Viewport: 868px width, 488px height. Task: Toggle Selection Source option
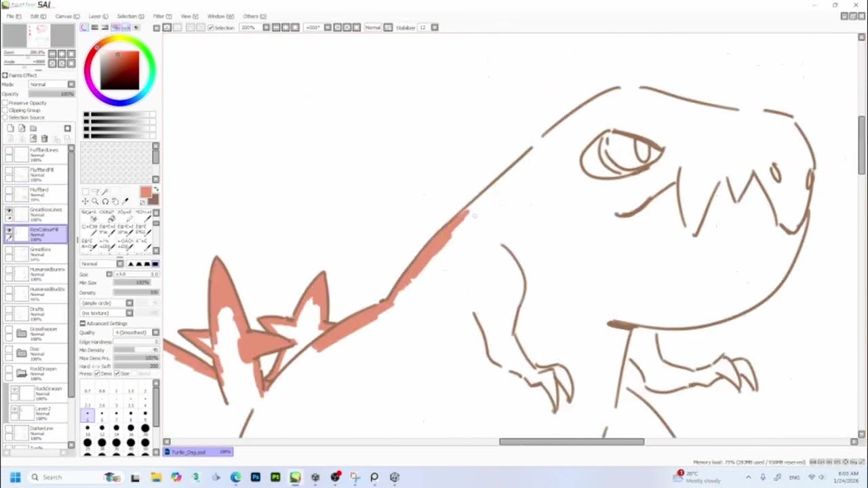pyautogui.click(x=5, y=117)
